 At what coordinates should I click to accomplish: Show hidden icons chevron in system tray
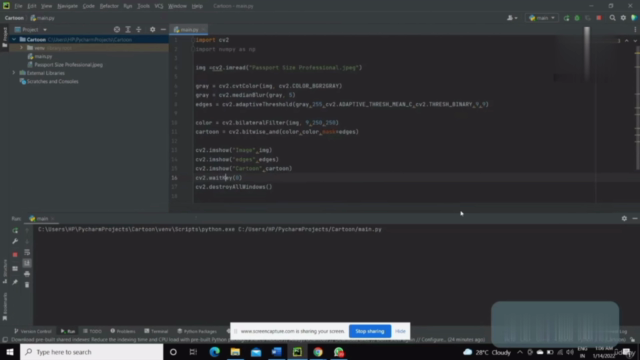point(520,352)
